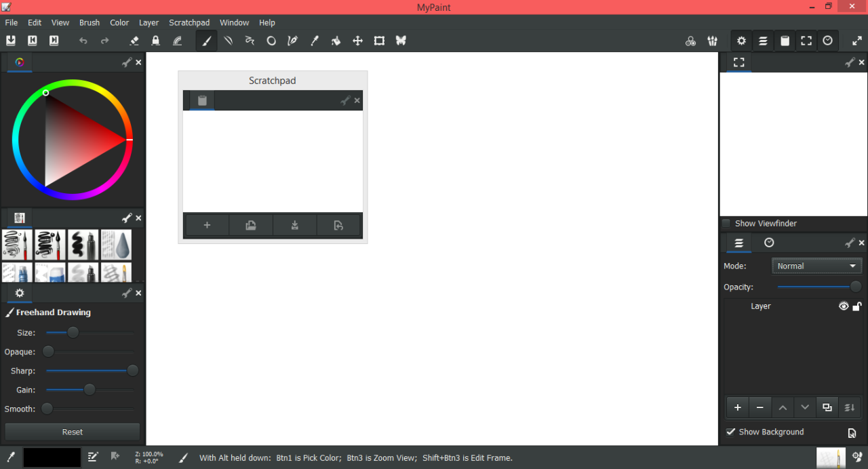Open the View menu
The height and width of the screenshot is (469, 868).
[x=60, y=22]
